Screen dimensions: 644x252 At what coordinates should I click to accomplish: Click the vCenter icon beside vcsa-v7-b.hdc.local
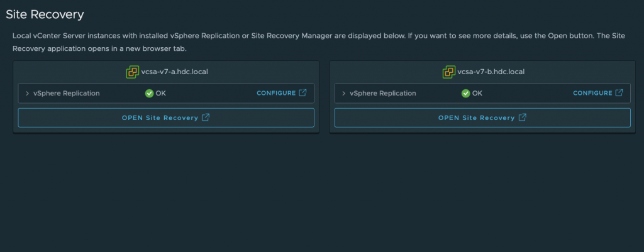point(449,72)
